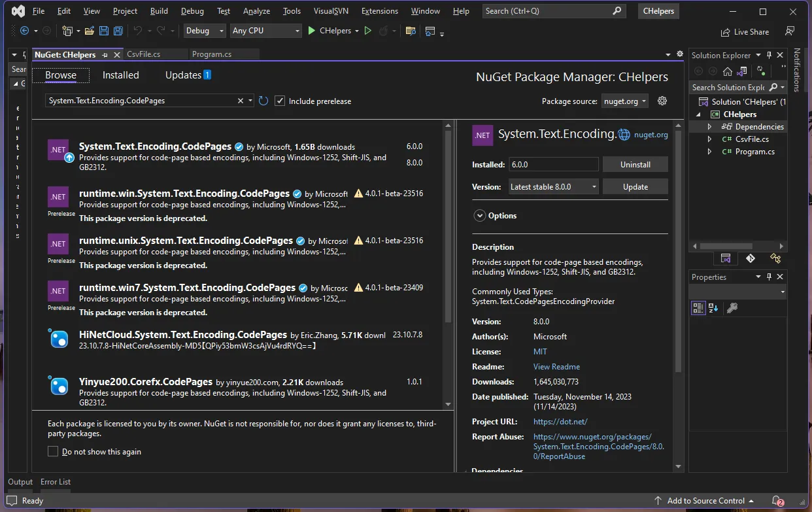Image resolution: width=812 pixels, height=512 pixels.
Task: Open the Any CPU platform dropdown
Action: (266, 31)
